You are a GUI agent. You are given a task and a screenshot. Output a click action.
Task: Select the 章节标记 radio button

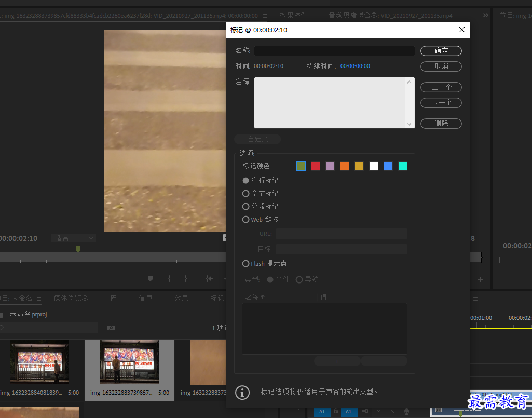click(x=245, y=194)
